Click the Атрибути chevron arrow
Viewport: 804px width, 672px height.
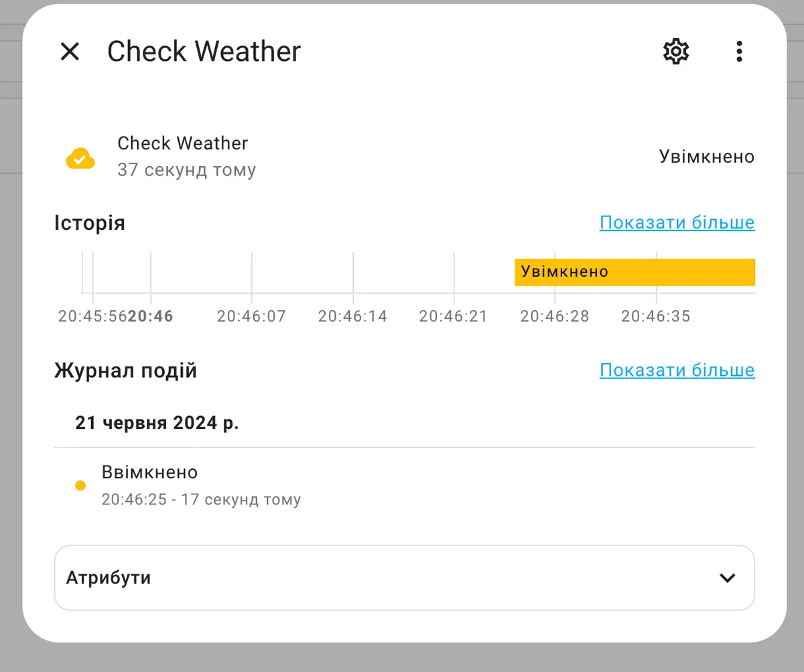727,578
